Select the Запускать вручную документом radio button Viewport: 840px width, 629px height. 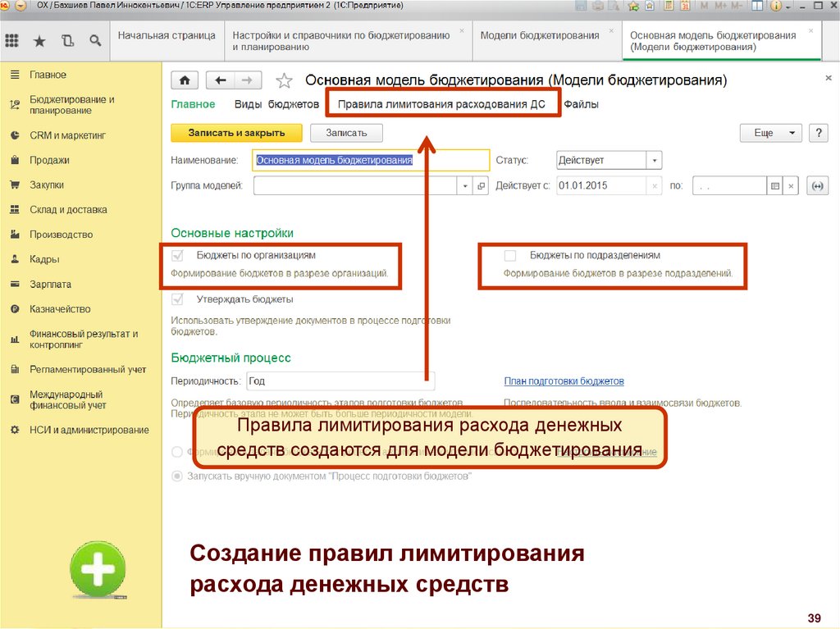click(177, 476)
